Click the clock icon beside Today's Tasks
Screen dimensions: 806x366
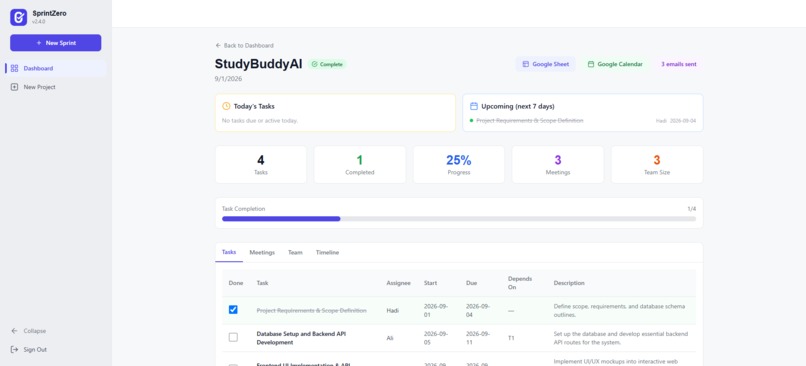[226, 106]
